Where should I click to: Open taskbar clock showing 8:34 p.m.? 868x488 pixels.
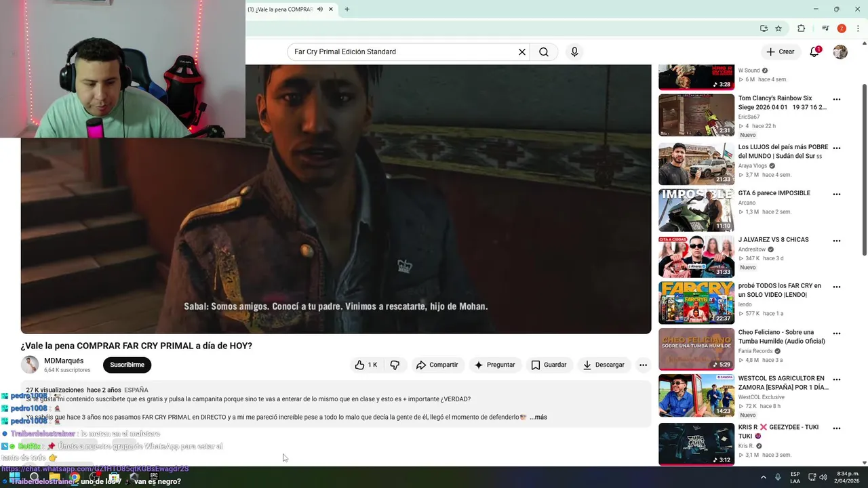[846, 477]
